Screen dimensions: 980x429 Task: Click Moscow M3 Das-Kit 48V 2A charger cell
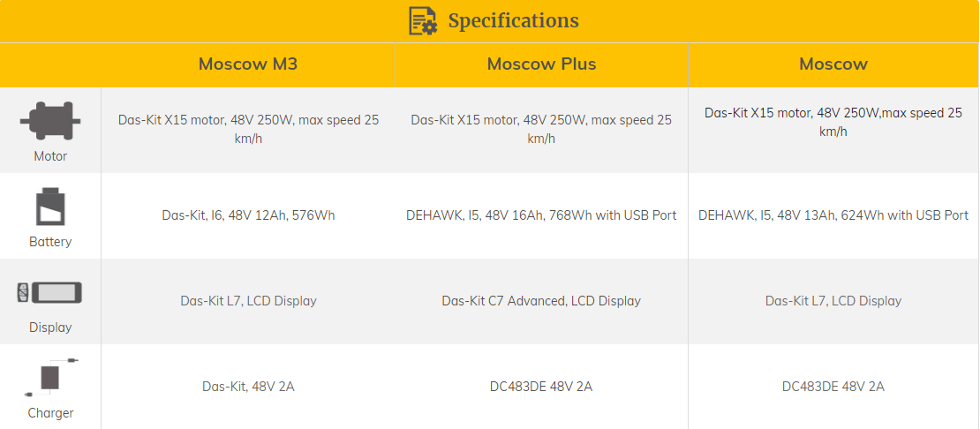click(248, 387)
